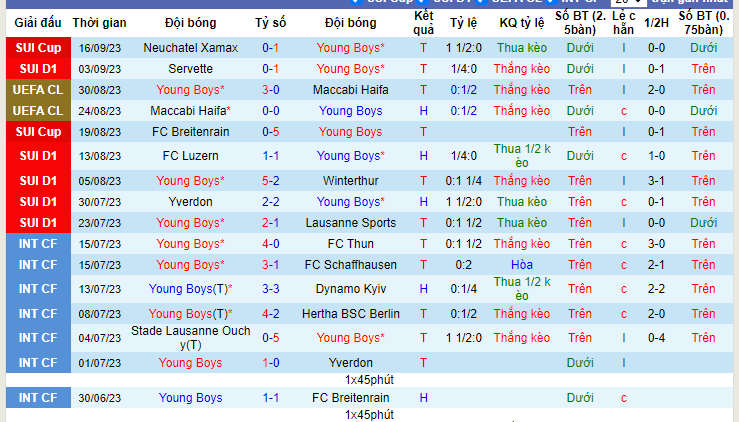This screenshot has height=422, width=739.
Task: Select the SUI Cup league cell on 16/09/23
Action: tap(38, 48)
